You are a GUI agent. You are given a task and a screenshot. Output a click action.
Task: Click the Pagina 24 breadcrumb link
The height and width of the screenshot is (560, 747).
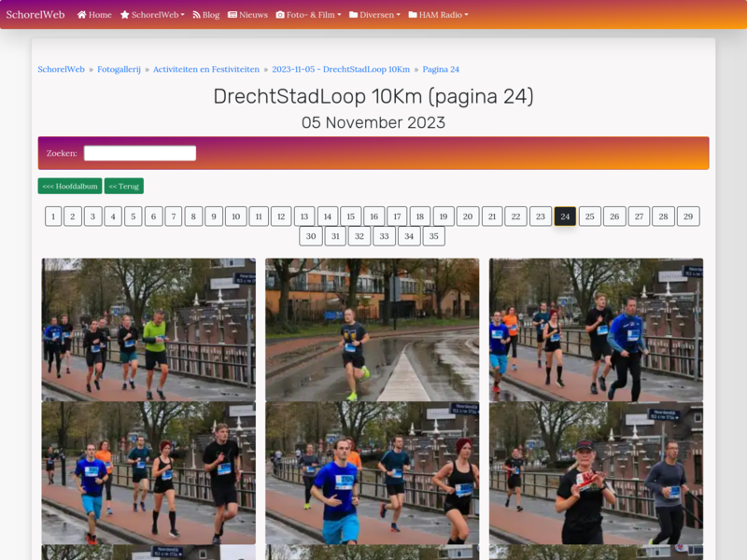pos(441,69)
